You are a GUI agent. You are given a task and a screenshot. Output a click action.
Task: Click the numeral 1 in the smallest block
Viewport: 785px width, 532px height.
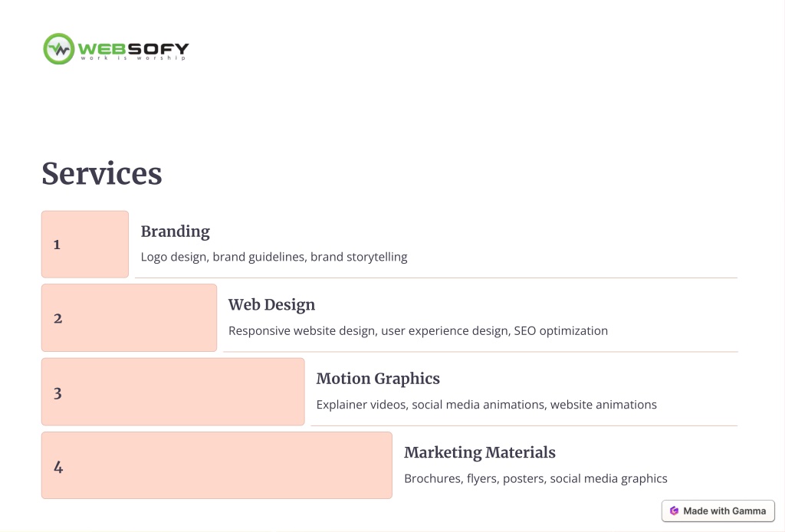[57, 245]
